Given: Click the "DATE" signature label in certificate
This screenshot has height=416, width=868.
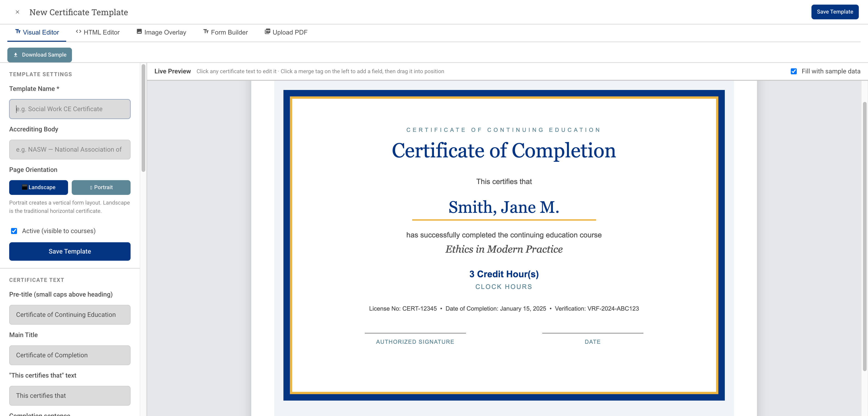Looking at the screenshot, I should [592, 342].
